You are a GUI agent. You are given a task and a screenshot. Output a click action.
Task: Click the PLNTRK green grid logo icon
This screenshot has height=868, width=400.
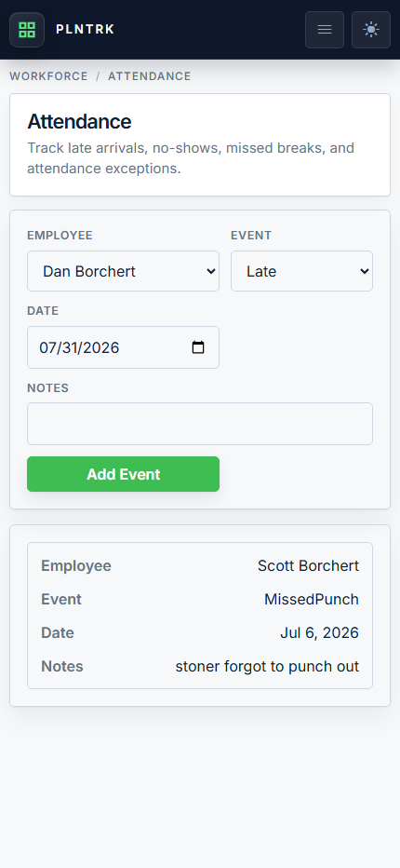(27, 30)
